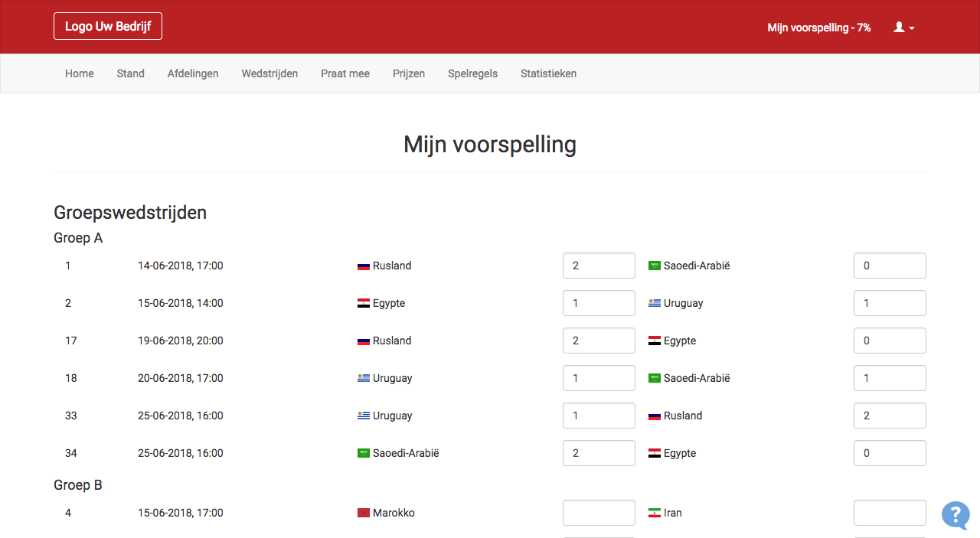Click Rusland flag in match 1
The height and width of the screenshot is (538, 980).
(364, 266)
